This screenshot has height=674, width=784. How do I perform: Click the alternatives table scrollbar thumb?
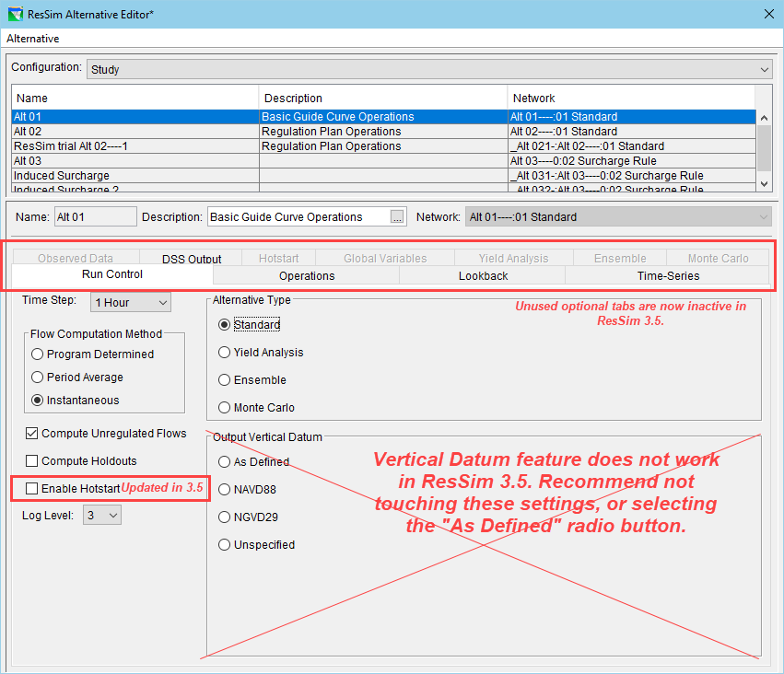[x=764, y=148]
